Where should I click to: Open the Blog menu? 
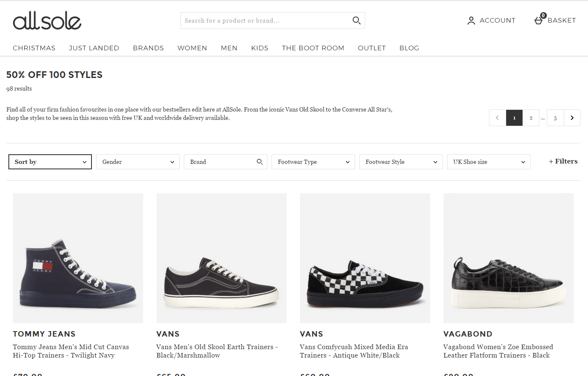coord(409,48)
